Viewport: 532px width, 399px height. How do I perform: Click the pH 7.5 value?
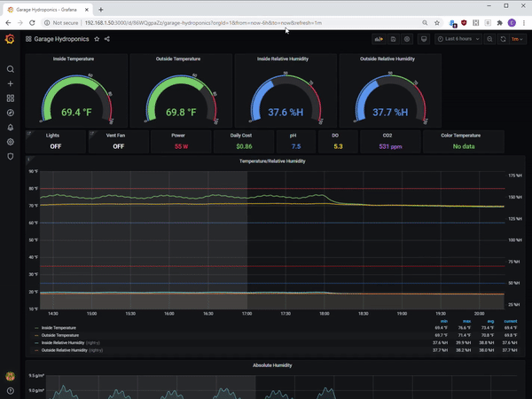tap(296, 146)
